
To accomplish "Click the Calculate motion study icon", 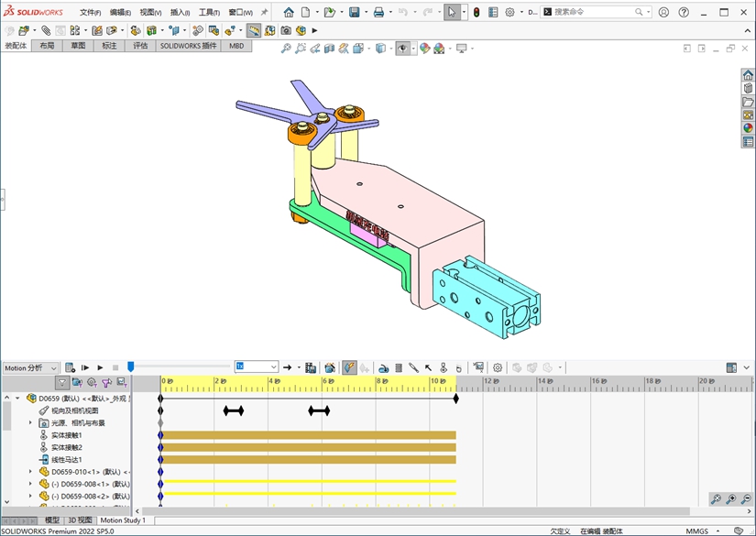I will pyautogui.click(x=70, y=367).
